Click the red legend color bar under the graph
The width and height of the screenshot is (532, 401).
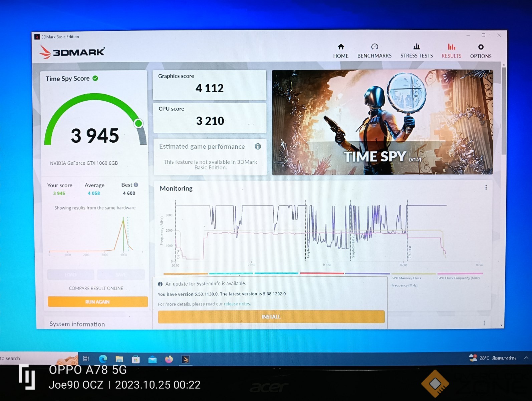coord(322,273)
